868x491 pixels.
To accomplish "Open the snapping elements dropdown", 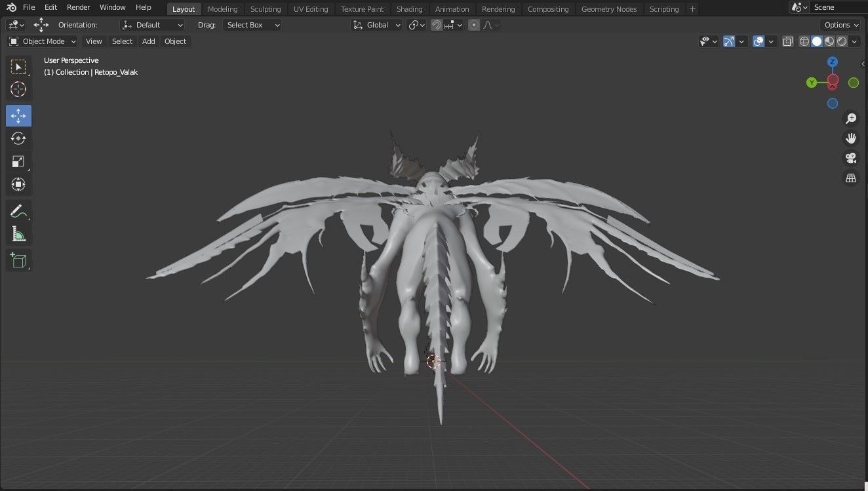I will point(454,25).
